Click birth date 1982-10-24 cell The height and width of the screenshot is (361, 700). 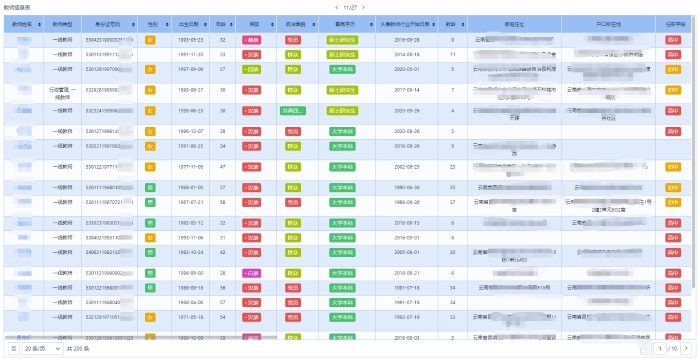[191, 252]
